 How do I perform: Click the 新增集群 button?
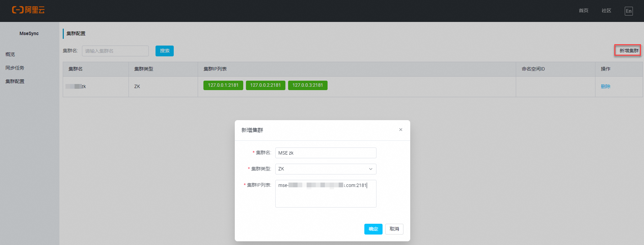(x=628, y=51)
